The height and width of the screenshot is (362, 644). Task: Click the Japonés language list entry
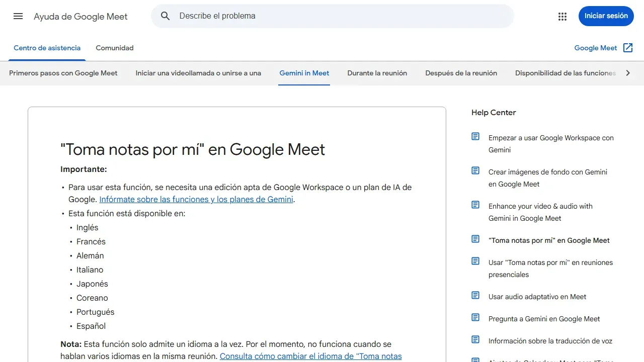click(x=92, y=284)
